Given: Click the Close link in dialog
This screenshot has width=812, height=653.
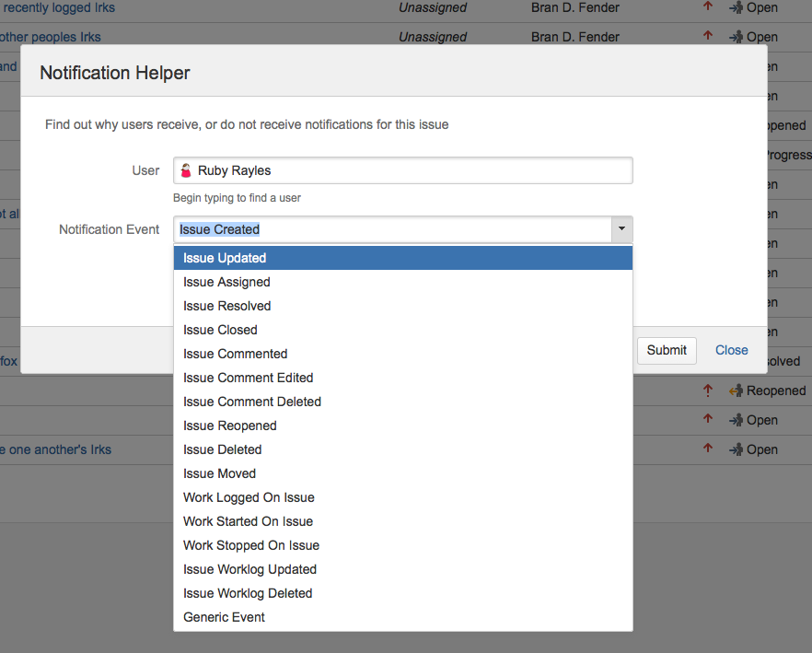Looking at the screenshot, I should (731, 350).
